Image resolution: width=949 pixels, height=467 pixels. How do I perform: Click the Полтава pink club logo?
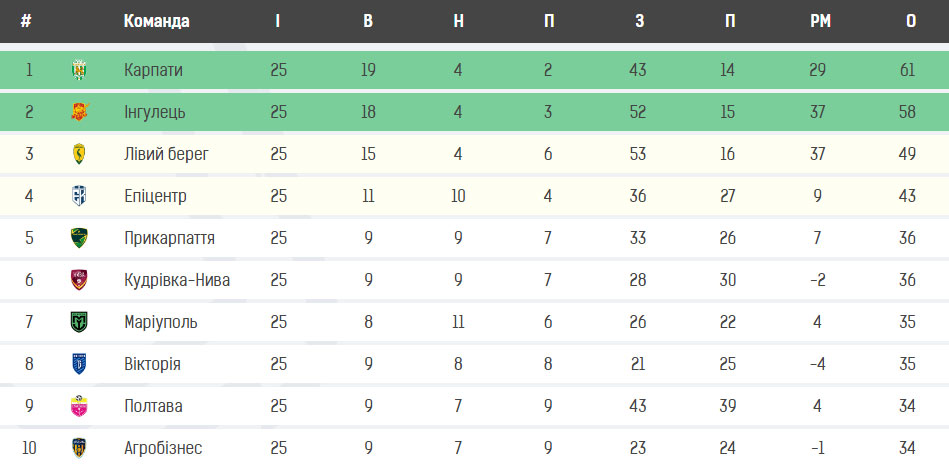79,406
